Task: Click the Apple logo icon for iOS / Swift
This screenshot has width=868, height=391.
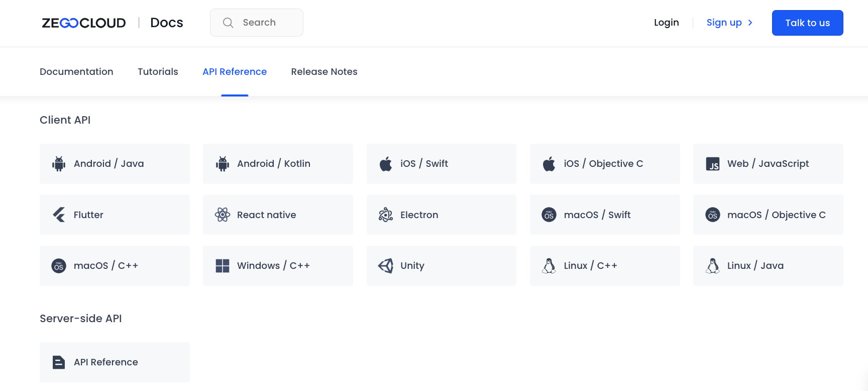Action: tap(386, 164)
